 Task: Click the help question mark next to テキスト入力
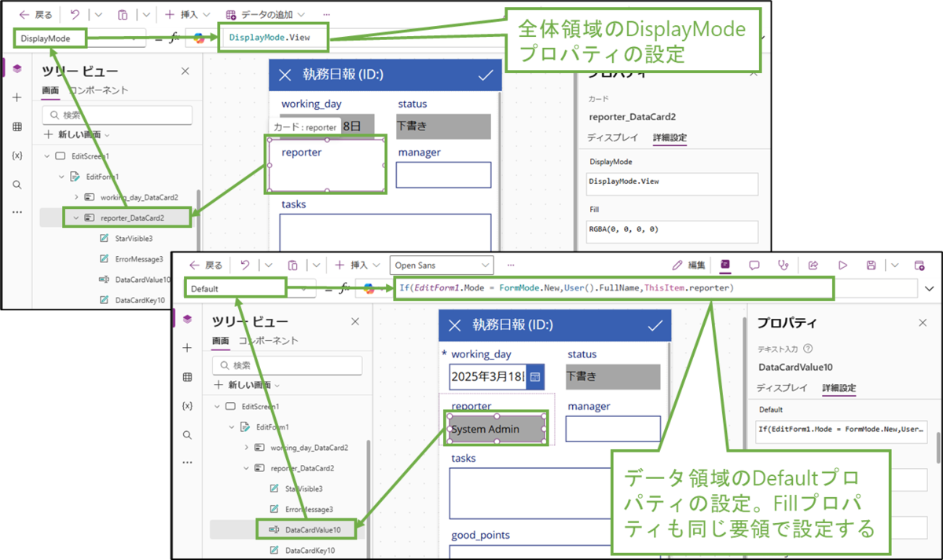click(x=809, y=349)
